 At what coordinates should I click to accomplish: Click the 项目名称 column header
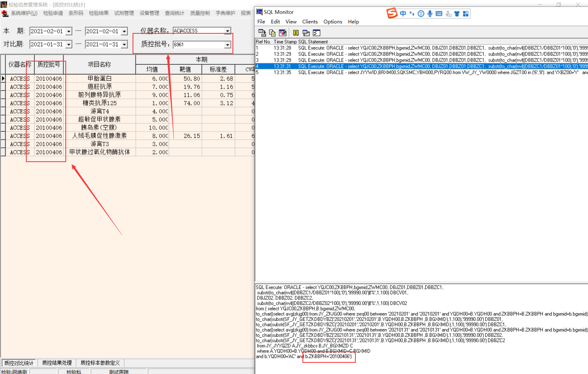99,64
